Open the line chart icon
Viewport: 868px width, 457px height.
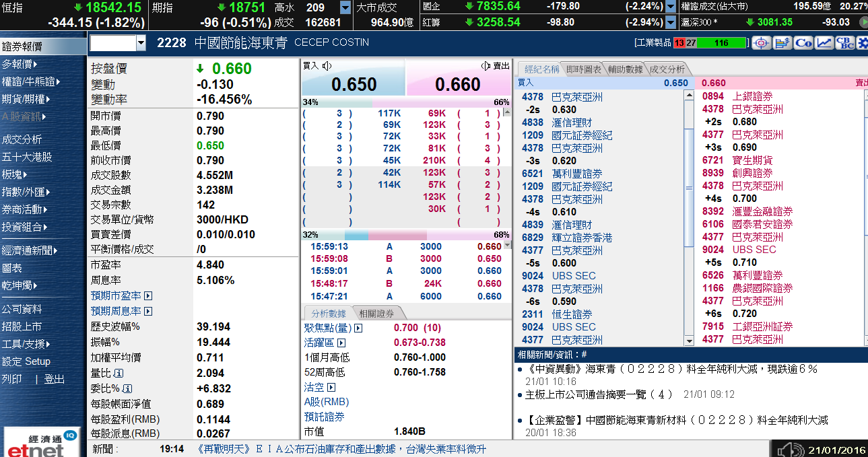(x=824, y=43)
